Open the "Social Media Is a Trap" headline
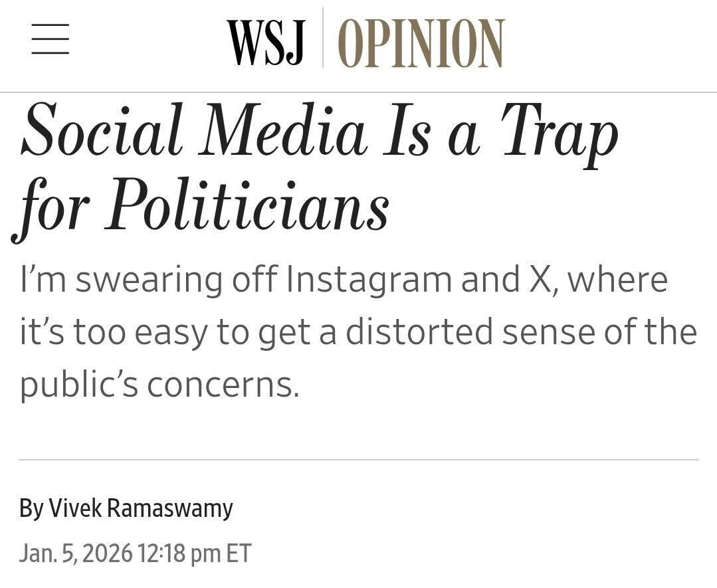 319,133
